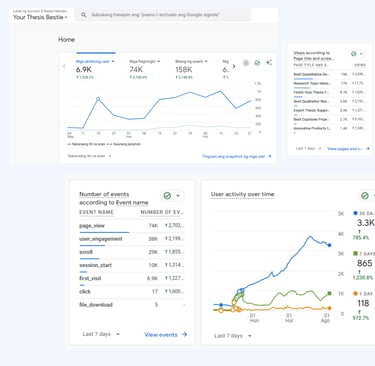This screenshot has height=366, width=375.
Task: Open Your Thesis Bestie account dropdown
Action: pyautogui.click(x=40, y=17)
